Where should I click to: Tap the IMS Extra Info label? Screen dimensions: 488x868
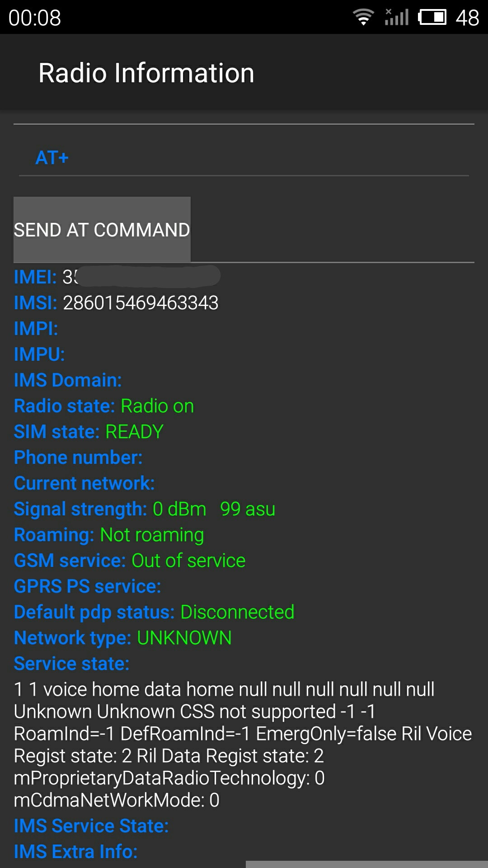click(x=76, y=852)
